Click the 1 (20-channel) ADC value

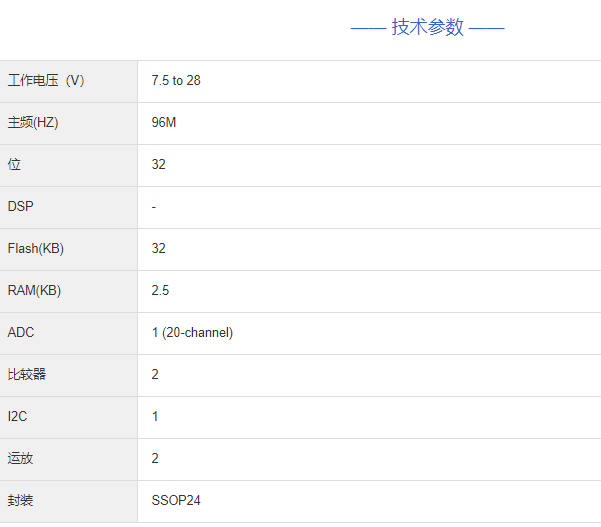[x=192, y=332]
